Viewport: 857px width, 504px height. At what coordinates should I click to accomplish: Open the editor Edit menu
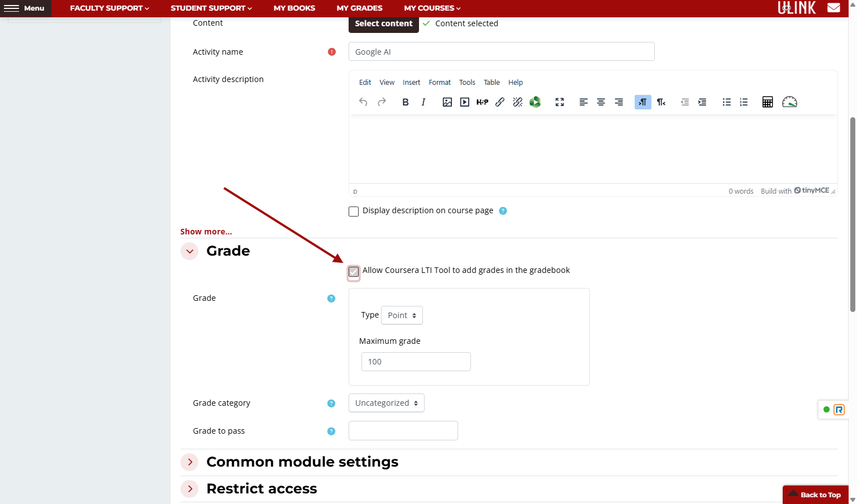(365, 82)
